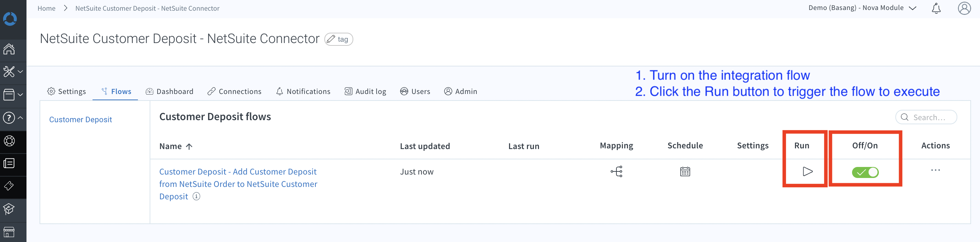Image resolution: width=980 pixels, height=242 pixels.
Task: Open the Resources box icon in sidebar
Action: 9,94
